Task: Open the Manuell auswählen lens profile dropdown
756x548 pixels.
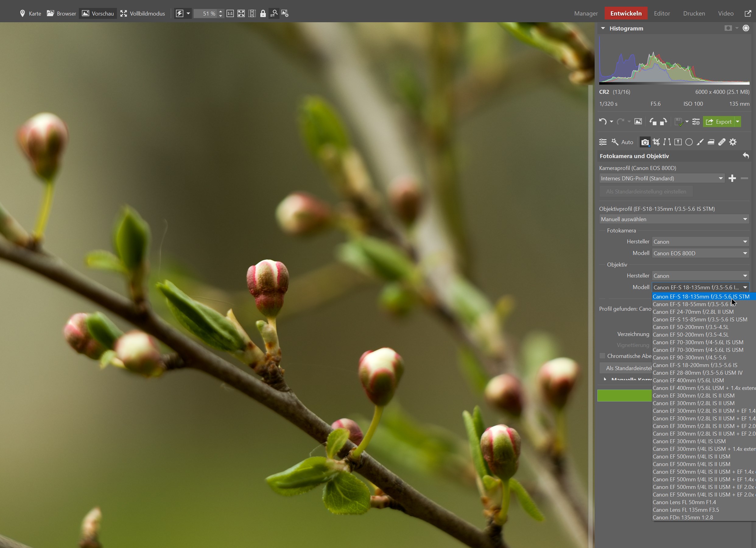Action: tap(674, 219)
